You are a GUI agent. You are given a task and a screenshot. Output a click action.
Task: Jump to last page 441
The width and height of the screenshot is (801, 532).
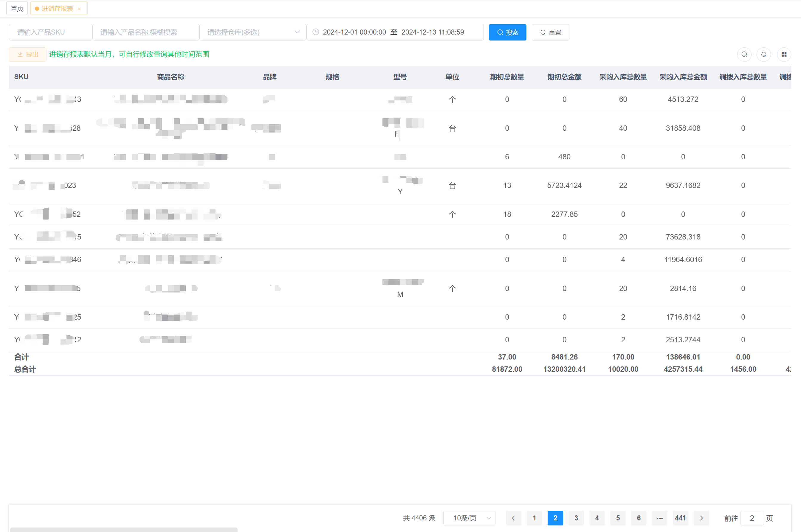coord(680,518)
